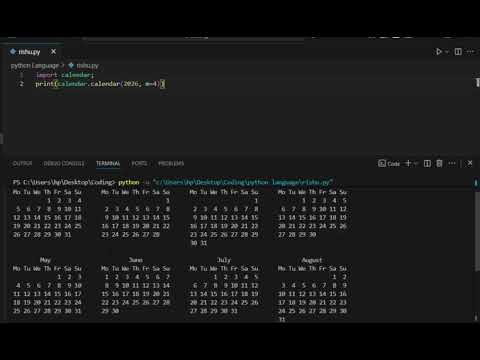
Task: Create a new terminal with plus icon
Action: point(408,163)
